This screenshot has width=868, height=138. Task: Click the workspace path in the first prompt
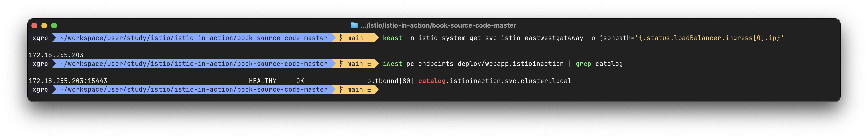click(194, 38)
